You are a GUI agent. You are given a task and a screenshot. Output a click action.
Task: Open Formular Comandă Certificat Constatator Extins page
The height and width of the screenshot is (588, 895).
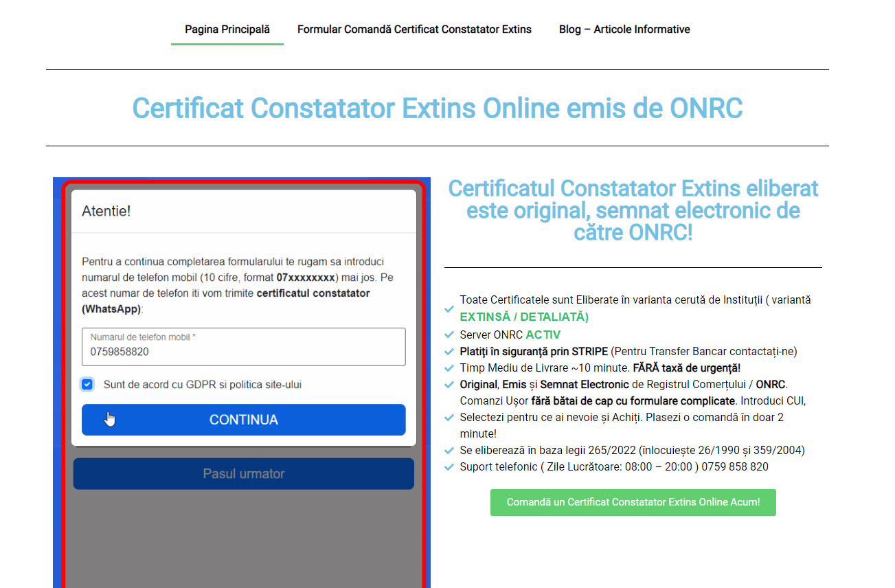[414, 30]
